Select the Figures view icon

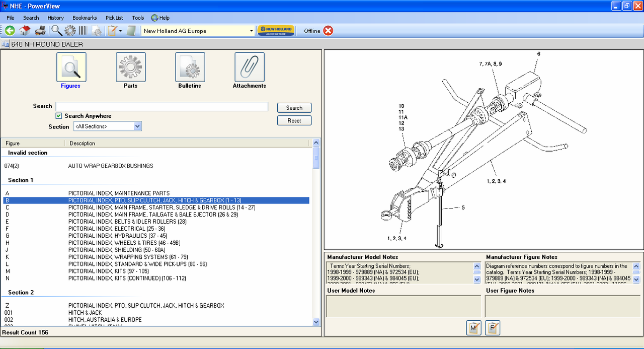(71, 67)
